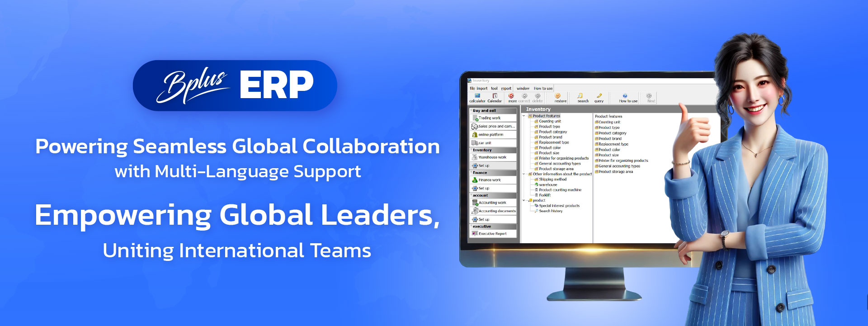Click the orange 'restore' toolbar icon
This screenshot has height=326, width=868.
pos(558,96)
